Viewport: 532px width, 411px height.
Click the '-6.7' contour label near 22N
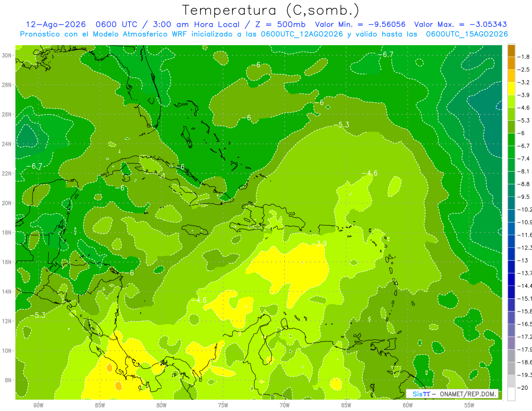coord(34,166)
